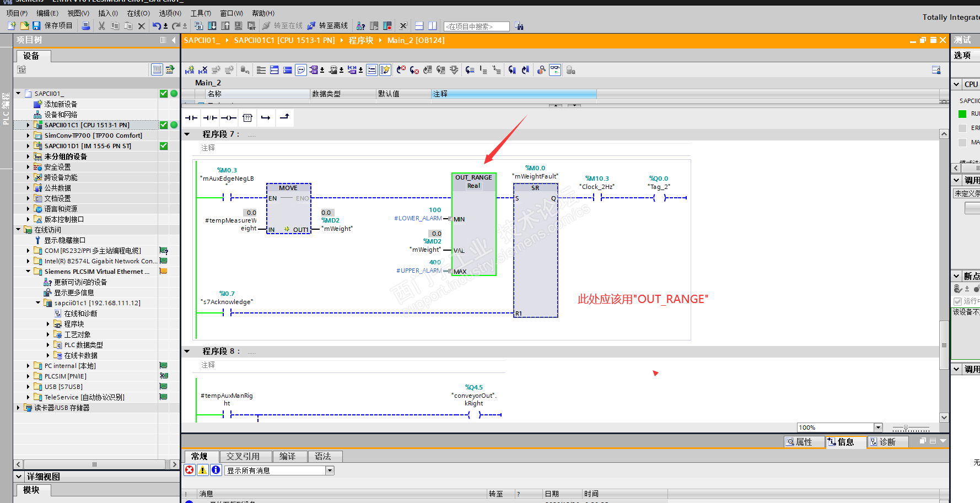Insert a new network in the editor toolbar
Screen dimensions: 980x503
(190, 70)
